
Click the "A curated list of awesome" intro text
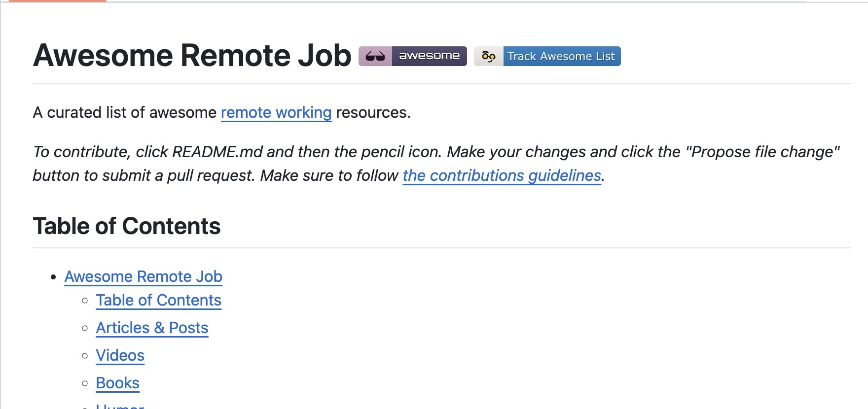tap(125, 113)
